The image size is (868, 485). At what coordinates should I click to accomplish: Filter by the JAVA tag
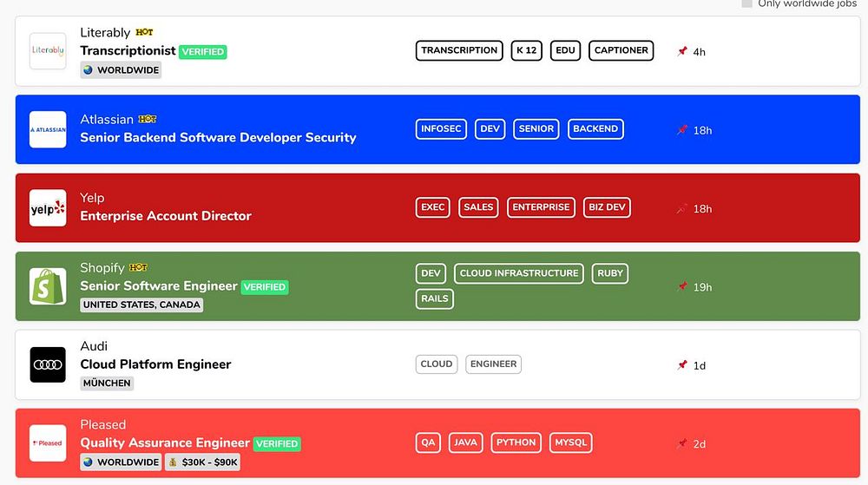pyautogui.click(x=465, y=442)
